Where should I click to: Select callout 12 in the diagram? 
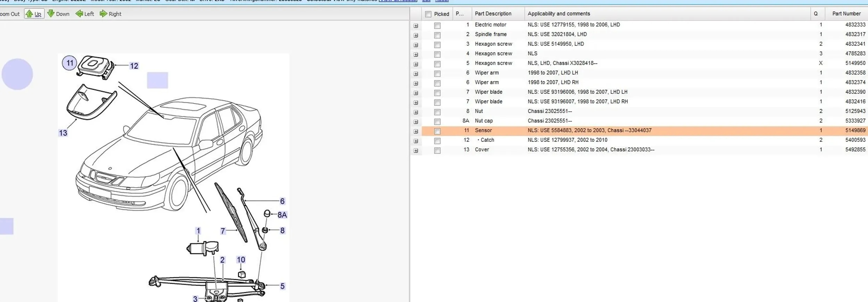coord(134,66)
